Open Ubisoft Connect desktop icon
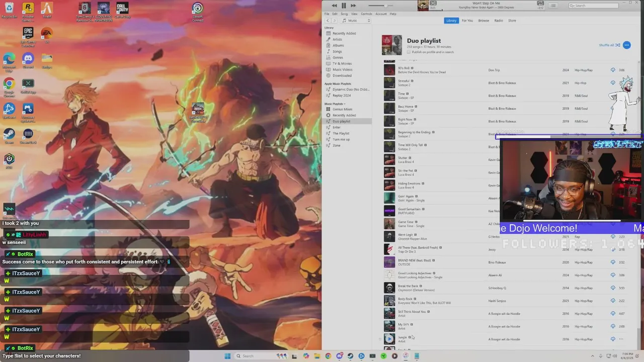Viewport: 644px width, 362px height. tap(198, 12)
